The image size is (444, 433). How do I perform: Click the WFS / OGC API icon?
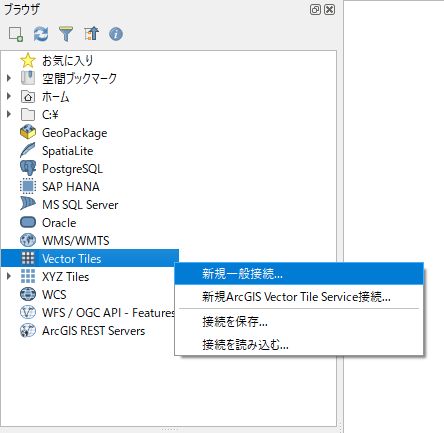pos(28,312)
